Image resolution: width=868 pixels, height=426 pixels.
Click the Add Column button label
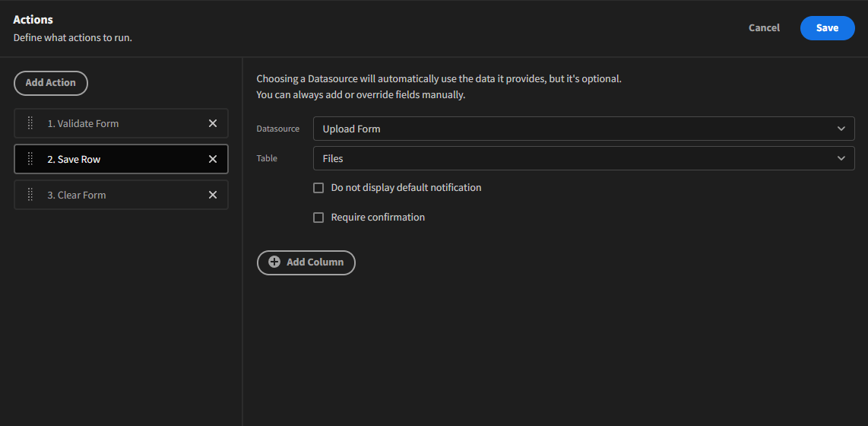[315, 262]
